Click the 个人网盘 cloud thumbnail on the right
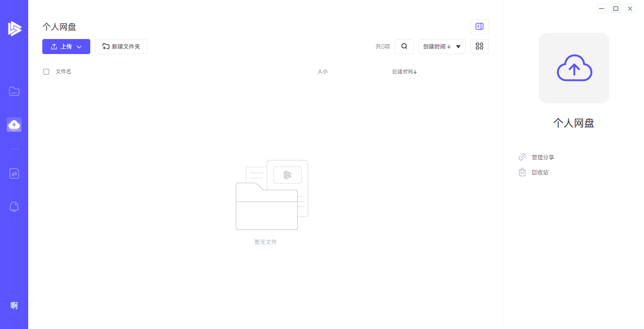The height and width of the screenshot is (329, 644). tap(573, 68)
